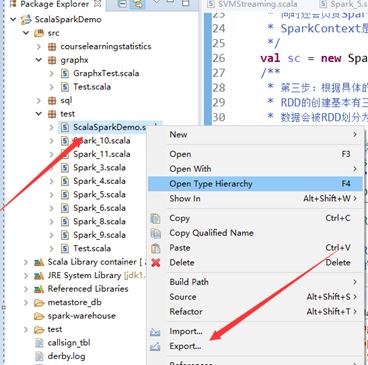Click Collapse All icon in Package Explorer toolbar

122,3
